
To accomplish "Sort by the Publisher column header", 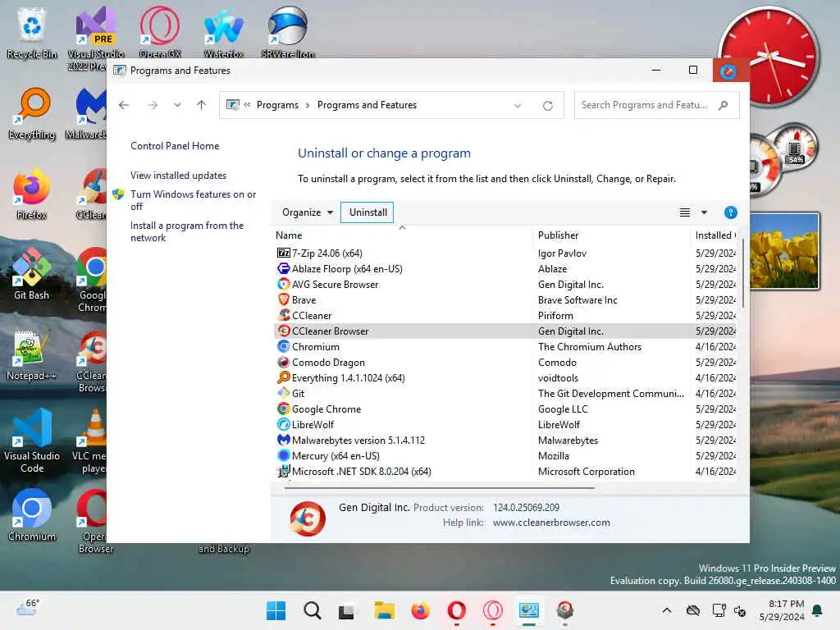I will click(x=612, y=235).
